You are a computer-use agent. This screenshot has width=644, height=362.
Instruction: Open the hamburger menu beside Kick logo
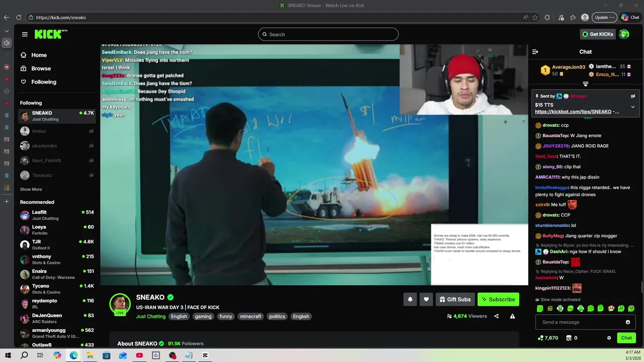(25, 34)
